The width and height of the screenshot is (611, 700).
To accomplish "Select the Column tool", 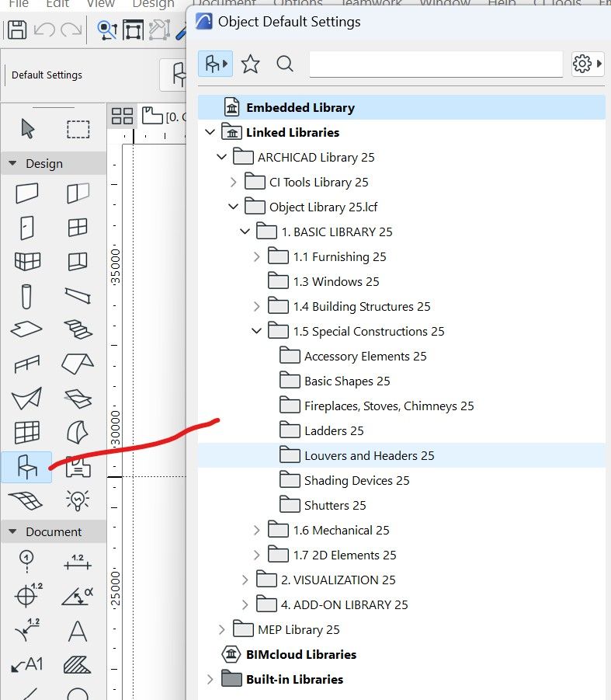I will [26, 297].
